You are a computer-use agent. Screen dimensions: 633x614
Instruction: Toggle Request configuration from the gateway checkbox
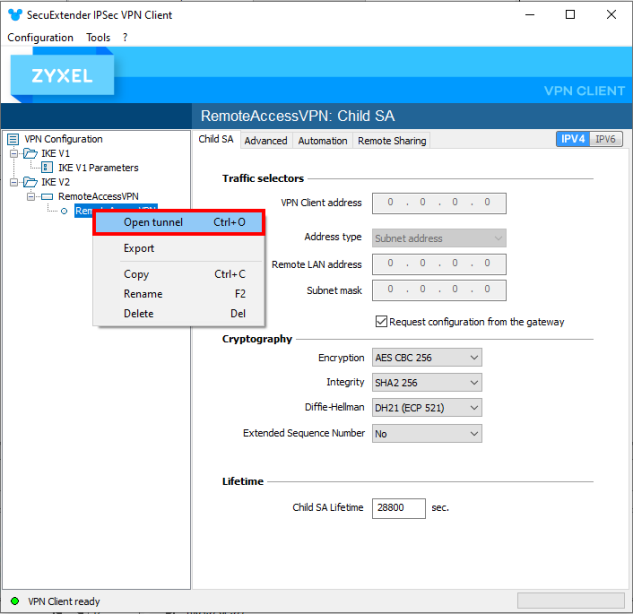click(x=381, y=322)
